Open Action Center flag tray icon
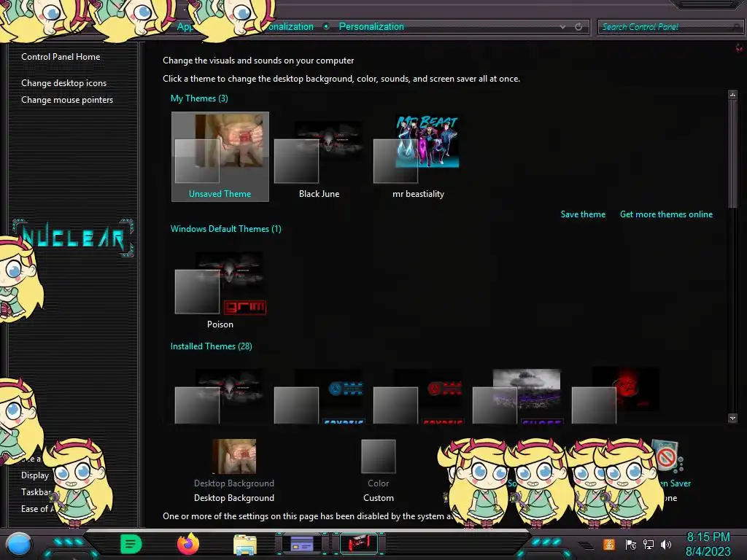 pos(630,544)
